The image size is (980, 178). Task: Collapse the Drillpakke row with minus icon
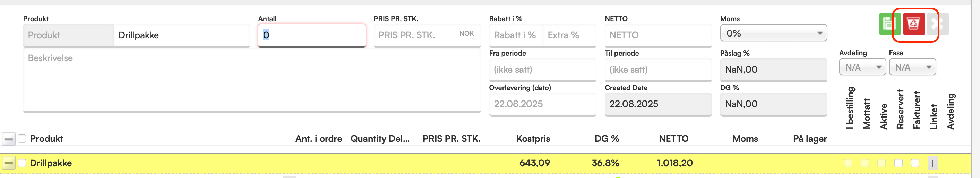click(x=9, y=163)
